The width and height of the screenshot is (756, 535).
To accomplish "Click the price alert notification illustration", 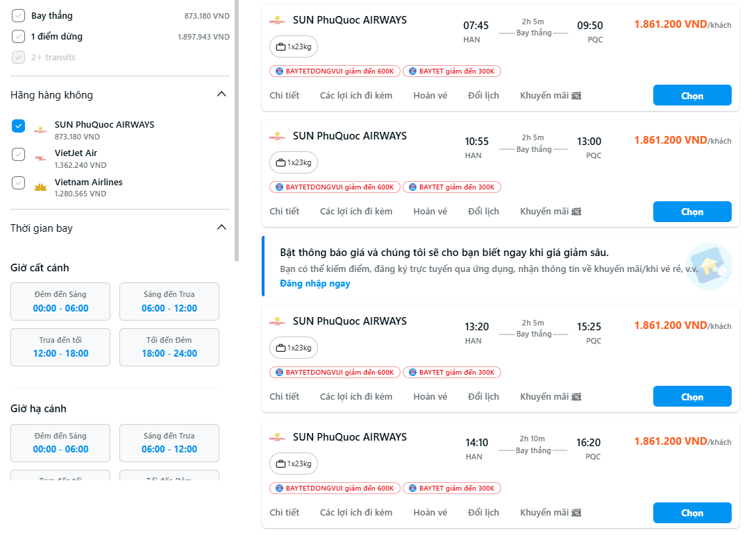I will [x=709, y=266].
